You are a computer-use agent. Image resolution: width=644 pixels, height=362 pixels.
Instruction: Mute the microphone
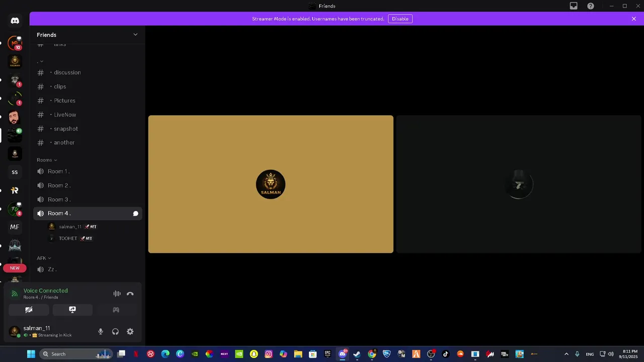(x=101, y=331)
